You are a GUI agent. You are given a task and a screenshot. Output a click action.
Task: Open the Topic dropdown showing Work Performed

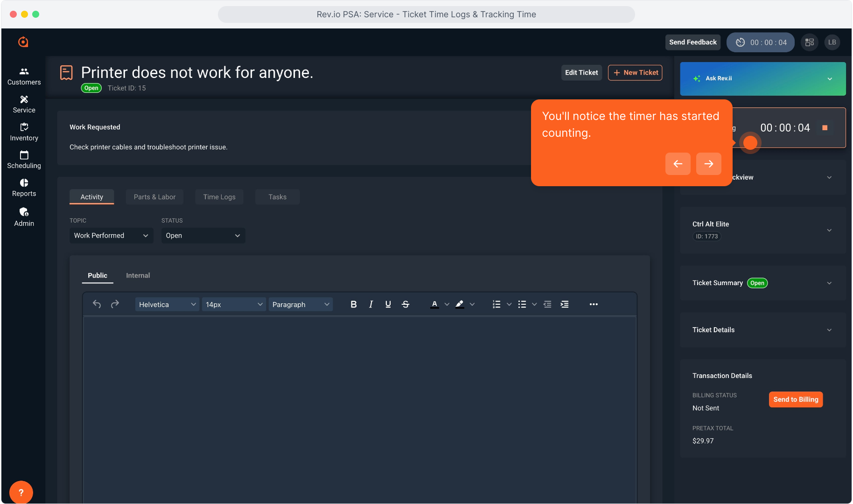point(111,236)
